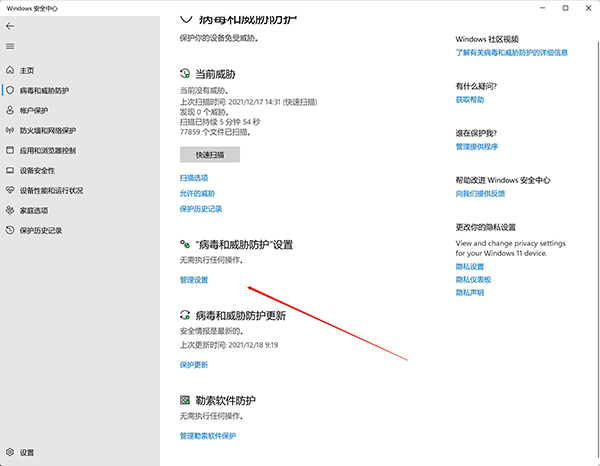Open the 隐私声明 link

pyautogui.click(x=470, y=293)
